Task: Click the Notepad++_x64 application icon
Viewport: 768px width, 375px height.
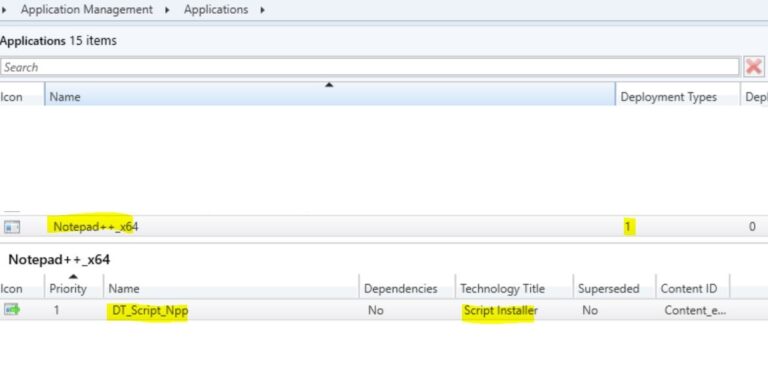Action: [x=12, y=227]
